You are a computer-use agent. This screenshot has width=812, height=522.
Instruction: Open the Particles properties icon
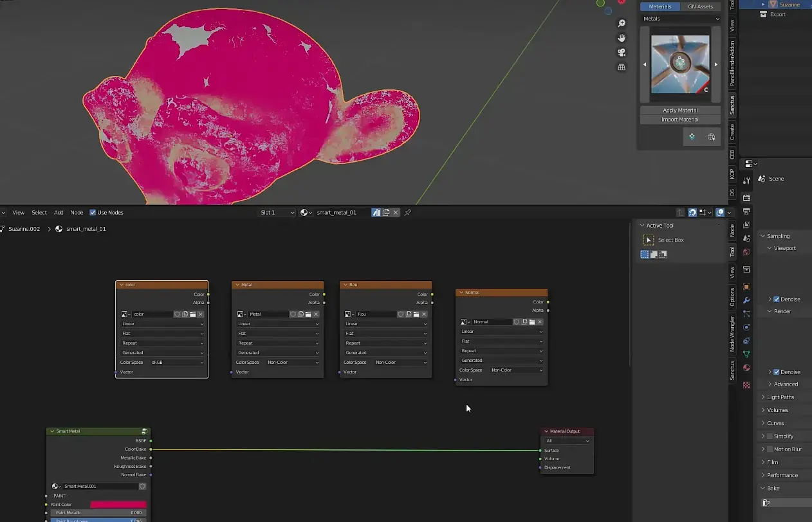click(746, 314)
